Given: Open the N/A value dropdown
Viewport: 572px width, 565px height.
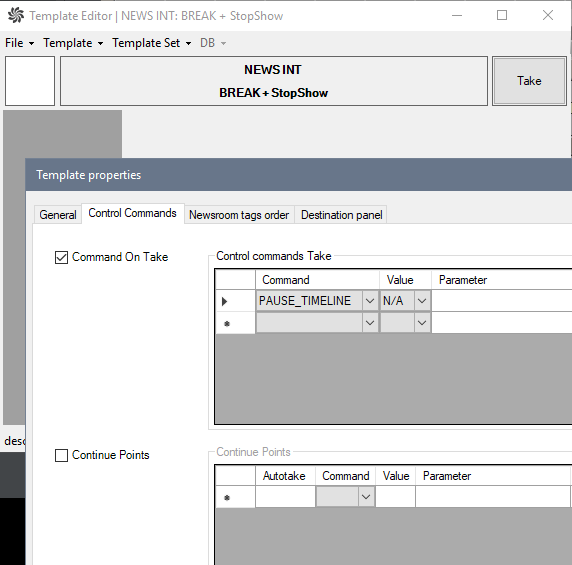Looking at the screenshot, I should click(x=422, y=301).
